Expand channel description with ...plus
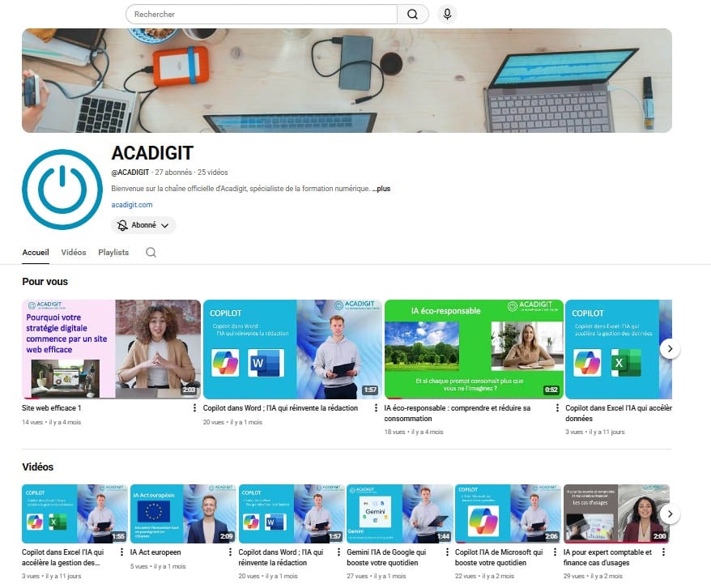 pyautogui.click(x=381, y=189)
